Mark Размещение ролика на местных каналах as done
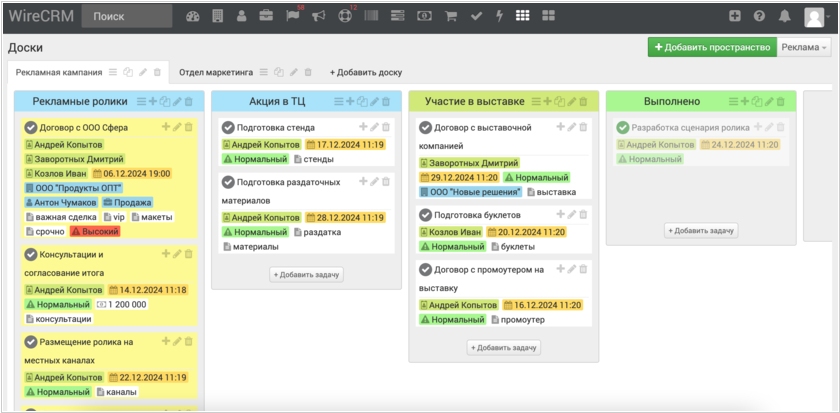Viewport: 840px width, 413px height. [31, 342]
